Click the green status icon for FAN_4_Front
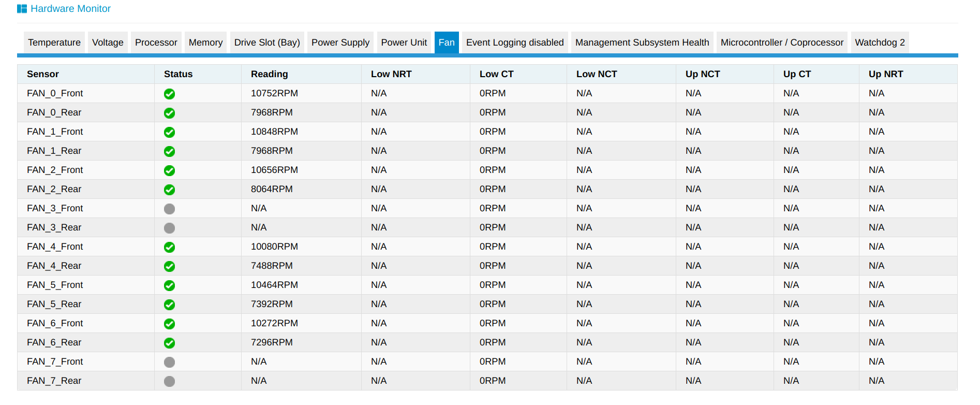The height and width of the screenshot is (405, 980). [169, 247]
